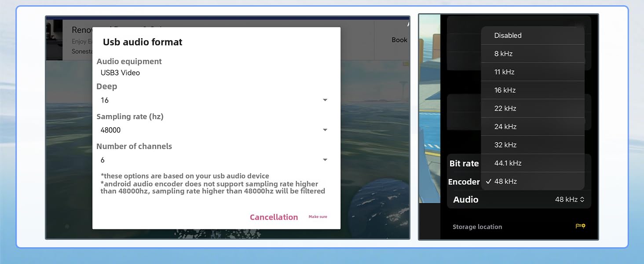Screen dimensions: 644x264
Task: Open the Sampling rate (hz) dropdown
Action: [325, 130]
